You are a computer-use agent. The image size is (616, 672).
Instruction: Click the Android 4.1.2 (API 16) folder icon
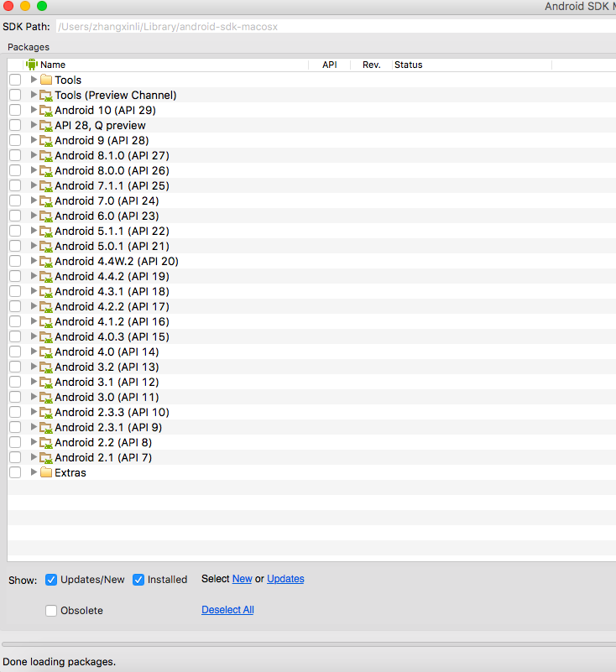[46, 321]
